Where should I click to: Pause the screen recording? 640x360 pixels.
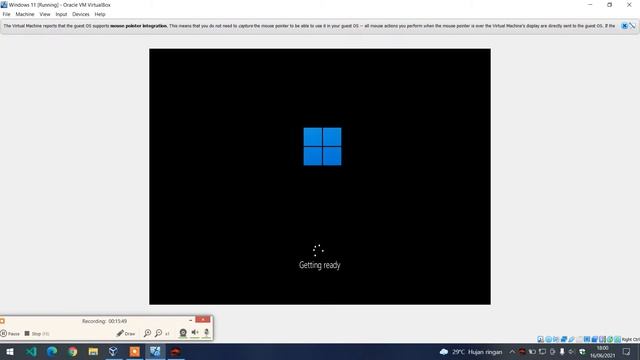click(x=10, y=333)
